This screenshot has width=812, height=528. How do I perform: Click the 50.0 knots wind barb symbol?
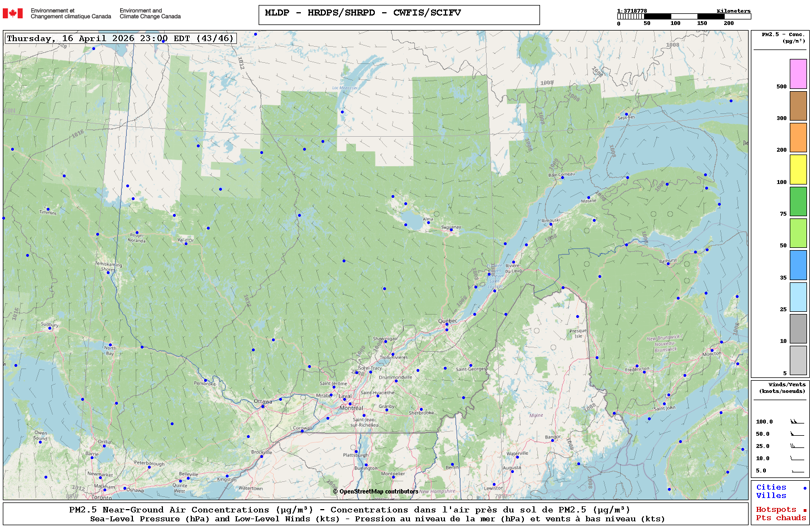[x=797, y=434]
